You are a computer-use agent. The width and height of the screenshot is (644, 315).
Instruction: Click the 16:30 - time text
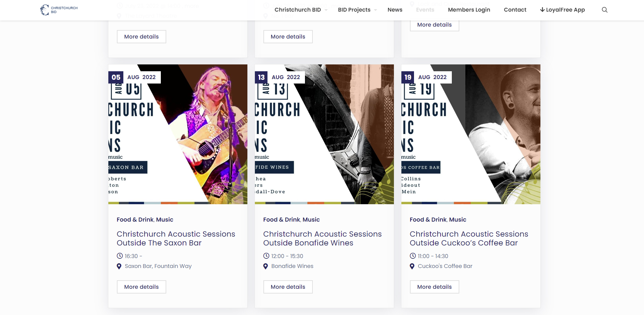[x=133, y=256]
